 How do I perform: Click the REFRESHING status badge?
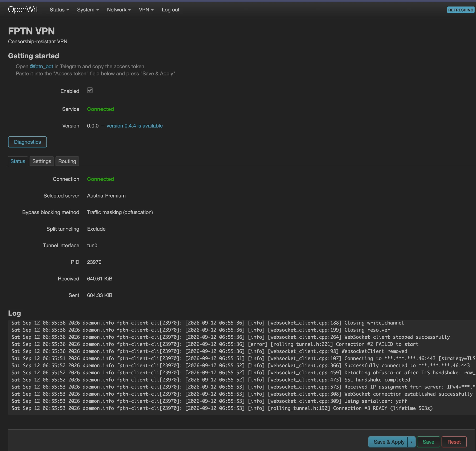coord(460,10)
